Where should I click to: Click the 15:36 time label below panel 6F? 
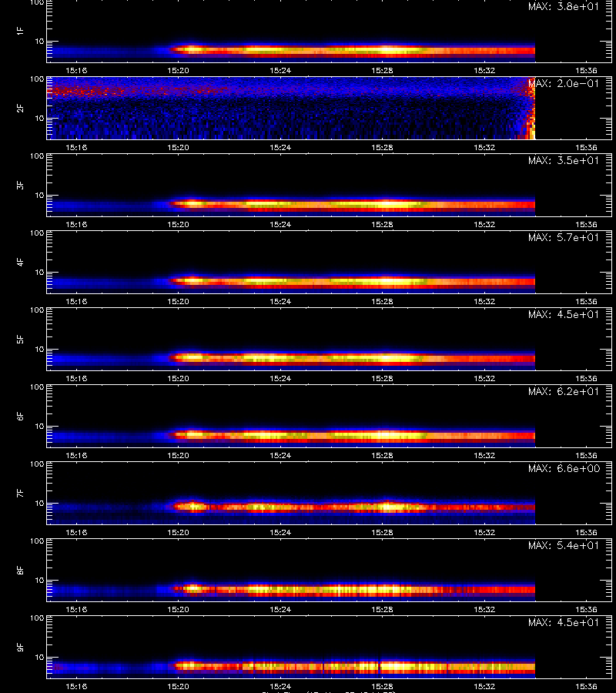point(587,455)
